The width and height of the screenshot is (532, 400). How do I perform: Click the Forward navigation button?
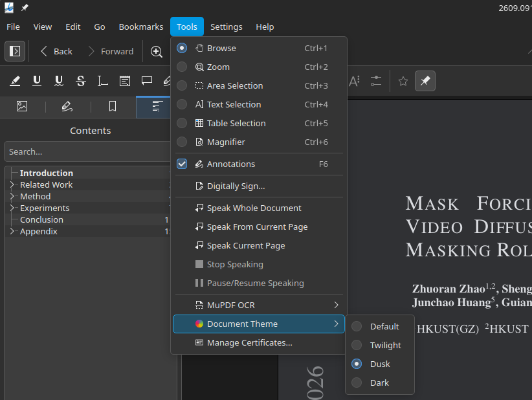pyautogui.click(x=111, y=52)
